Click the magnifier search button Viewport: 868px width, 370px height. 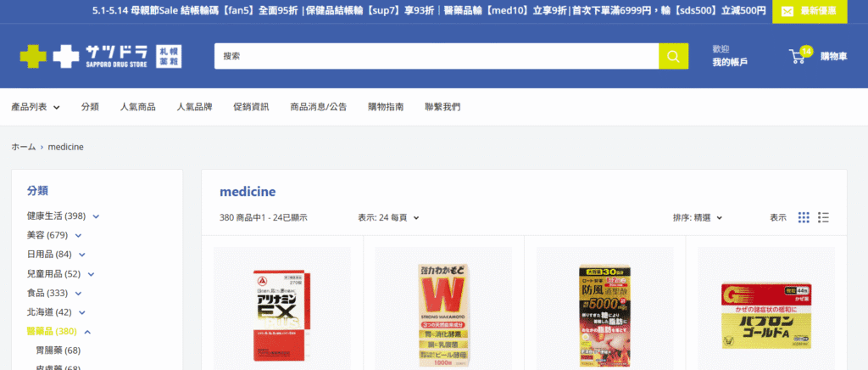673,56
